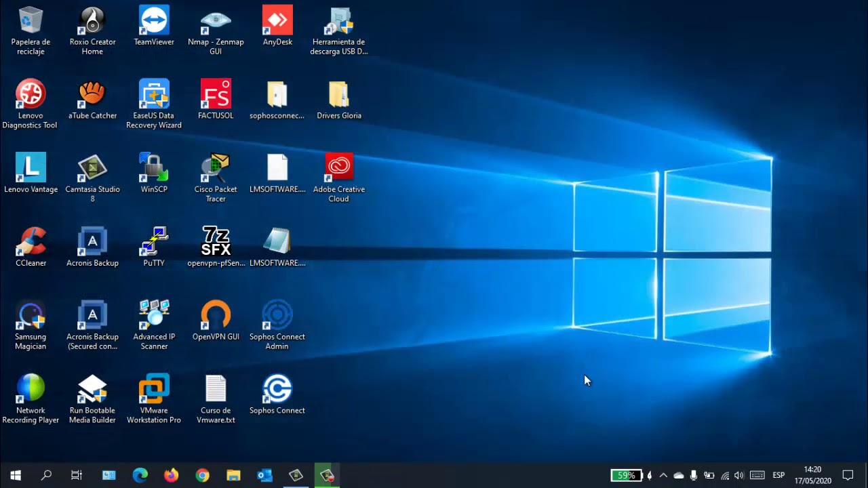The width and height of the screenshot is (868, 488).
Task: Open the clock showing 14:20
Action: [812, 475]
